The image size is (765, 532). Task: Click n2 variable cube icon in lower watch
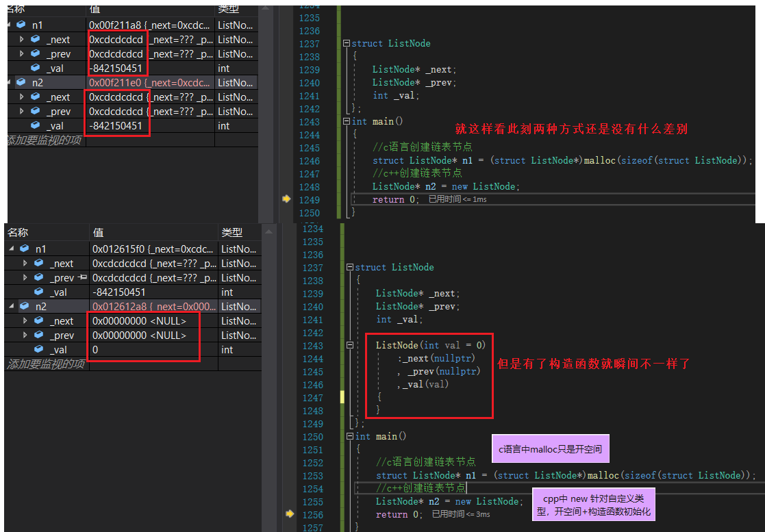(x=24, y=307)
